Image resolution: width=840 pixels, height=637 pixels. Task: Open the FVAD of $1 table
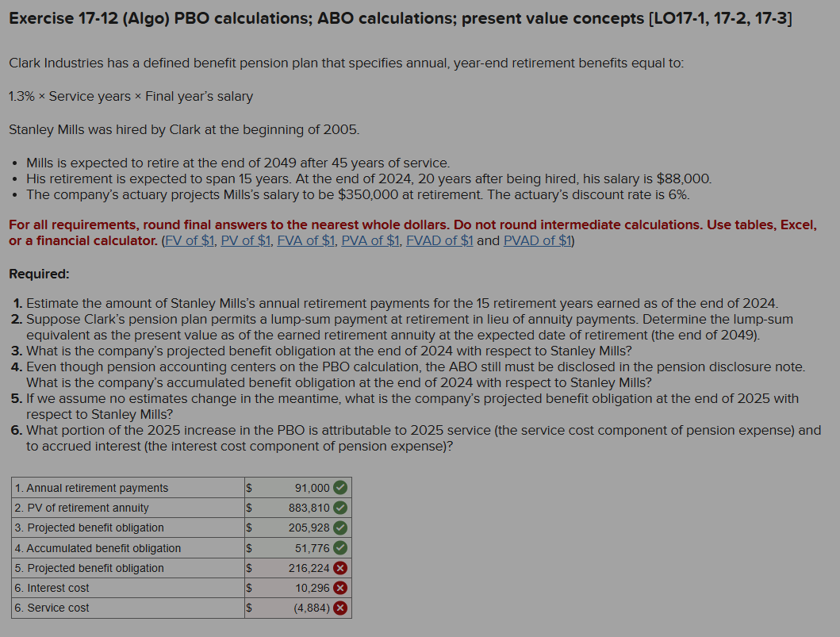(x=439, y=240)
